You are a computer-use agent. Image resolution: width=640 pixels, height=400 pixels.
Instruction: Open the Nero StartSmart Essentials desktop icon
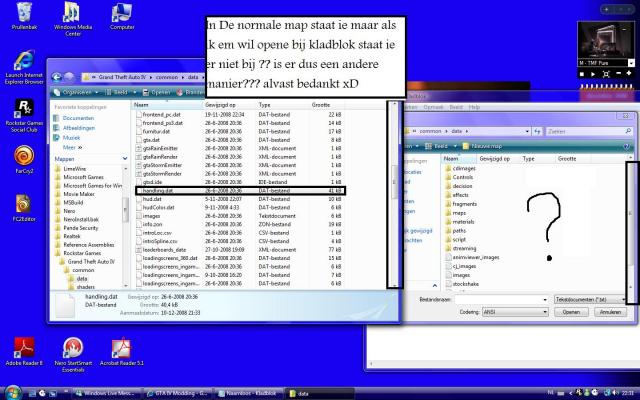click(x=73, y=354)
